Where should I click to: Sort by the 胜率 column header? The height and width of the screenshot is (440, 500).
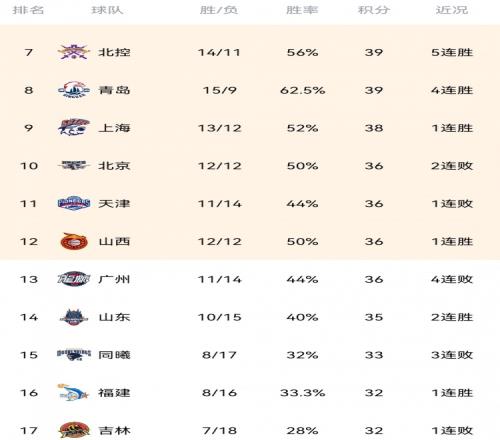pos(302,10)
